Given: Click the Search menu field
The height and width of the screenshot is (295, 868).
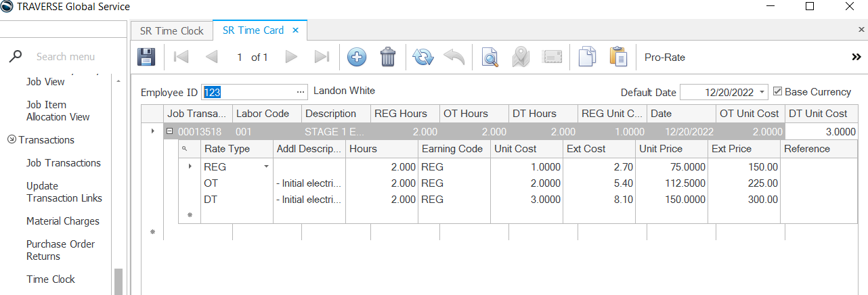Looking at the screenshot, I should (66, 57).
